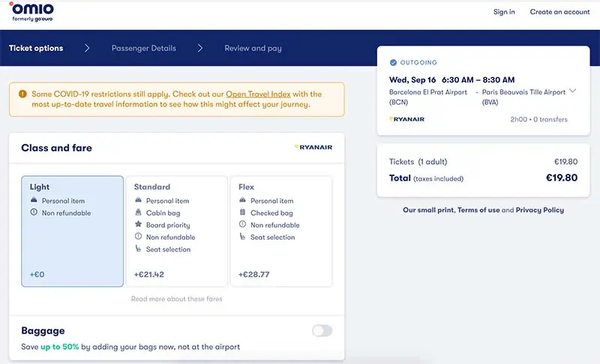Click the Omio logo
This screenshot has height=364, width=600.
[33, 12]
